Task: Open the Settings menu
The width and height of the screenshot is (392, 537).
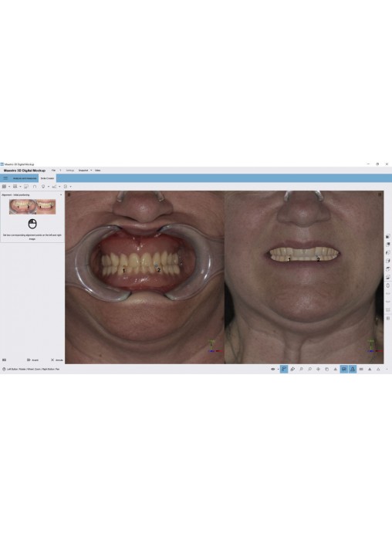Action: (x=70, y=171)
